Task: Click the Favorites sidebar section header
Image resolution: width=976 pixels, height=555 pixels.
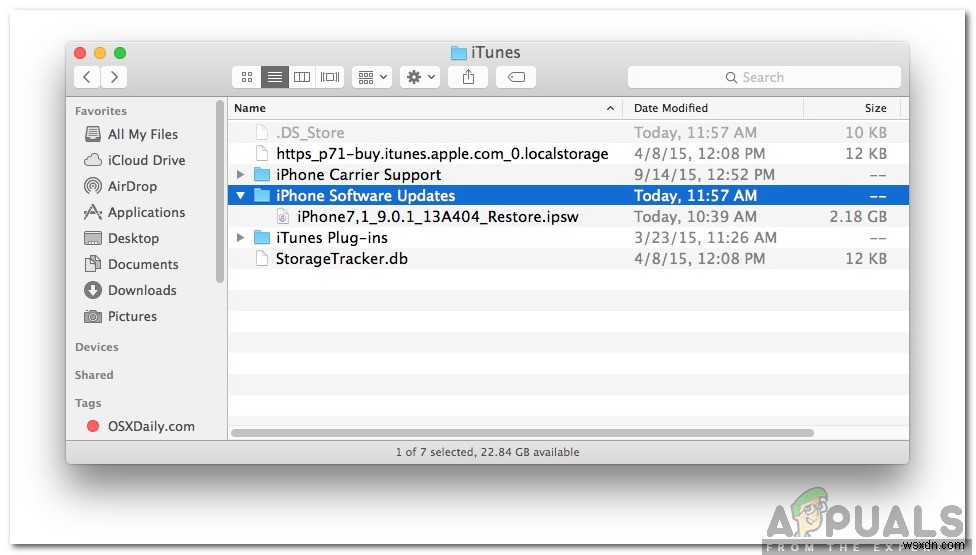Action: pyautogui.click(x=101, y=111)
